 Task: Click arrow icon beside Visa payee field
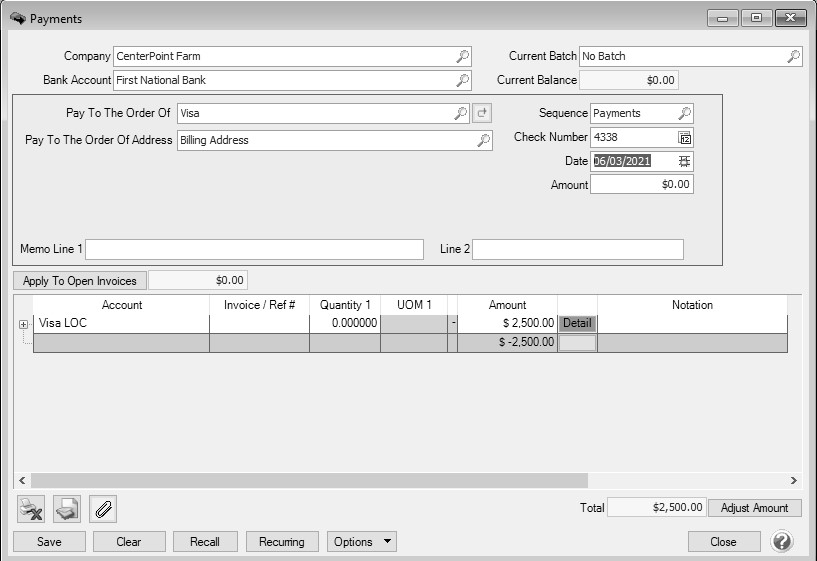[x=481, y=114]
